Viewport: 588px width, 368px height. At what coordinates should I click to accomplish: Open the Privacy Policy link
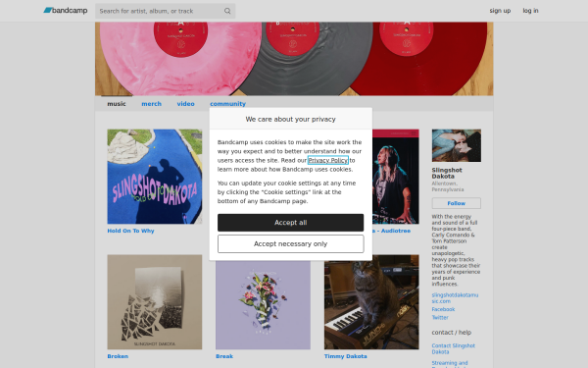(328, 160)
